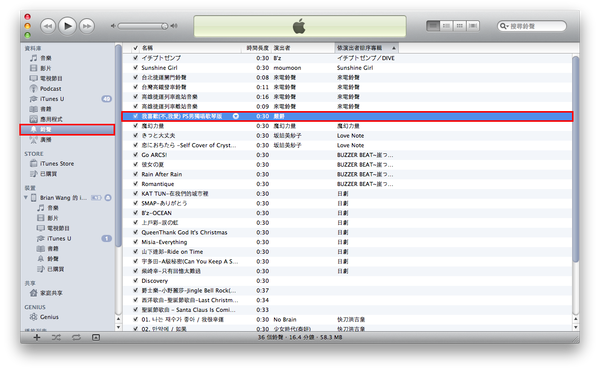Uncheck the Discovery ringtone
Viewport: 600px width, 374px height.
click(x=135, y=281)
